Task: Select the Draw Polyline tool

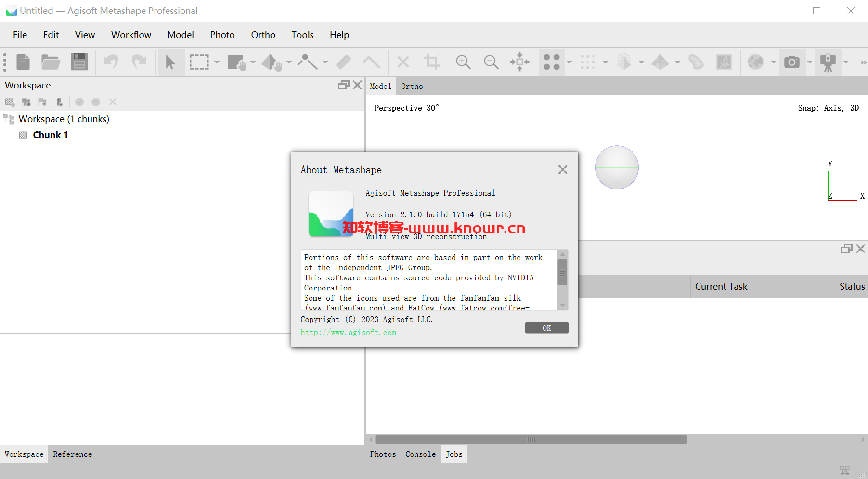Action: (307, 62)
